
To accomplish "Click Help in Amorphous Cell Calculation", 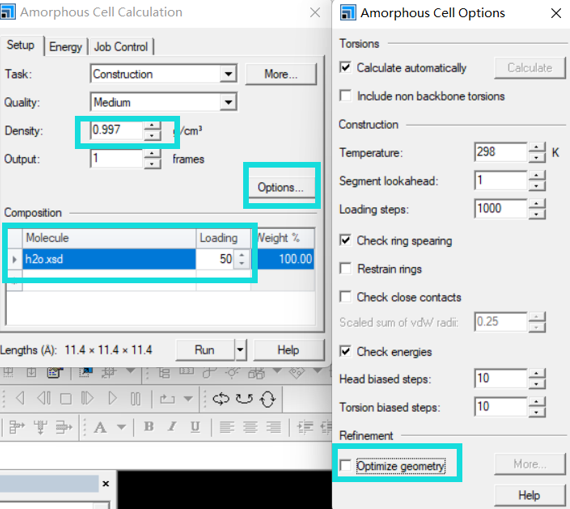I will (x=288, y=350).
